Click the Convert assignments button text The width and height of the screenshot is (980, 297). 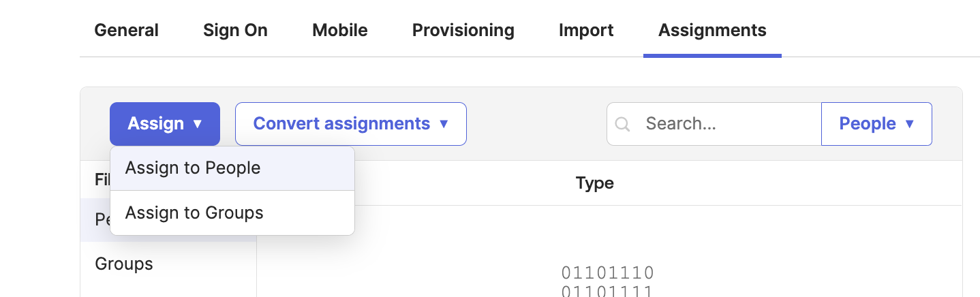(341, 124)
